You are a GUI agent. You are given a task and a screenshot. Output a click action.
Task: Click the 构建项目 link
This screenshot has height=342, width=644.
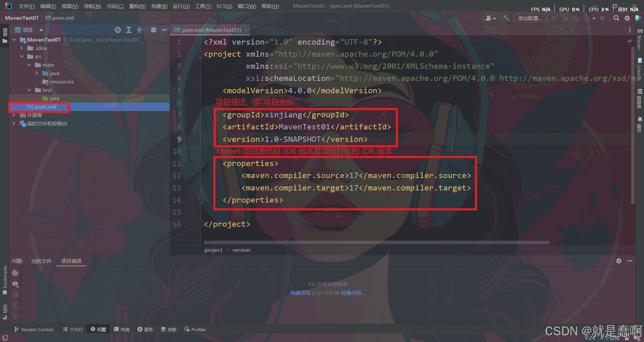300,293
